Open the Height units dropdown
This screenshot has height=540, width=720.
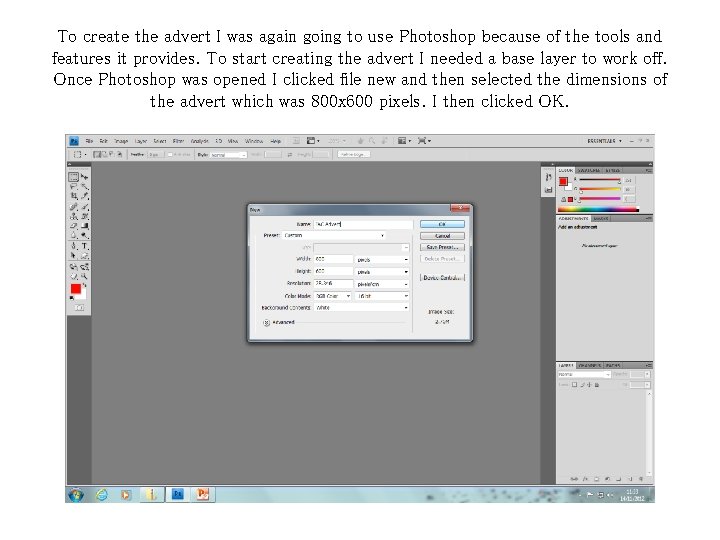(x=382, y=272)
